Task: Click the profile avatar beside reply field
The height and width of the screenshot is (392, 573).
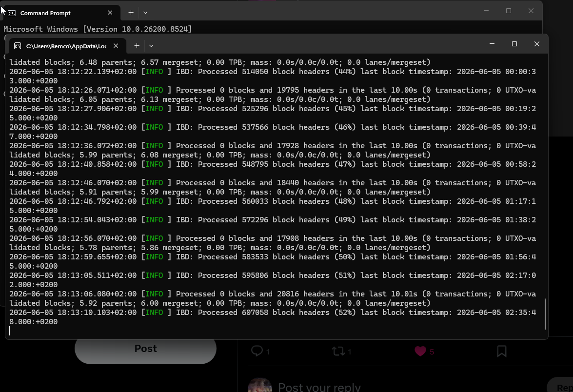Action: (260, 386)
